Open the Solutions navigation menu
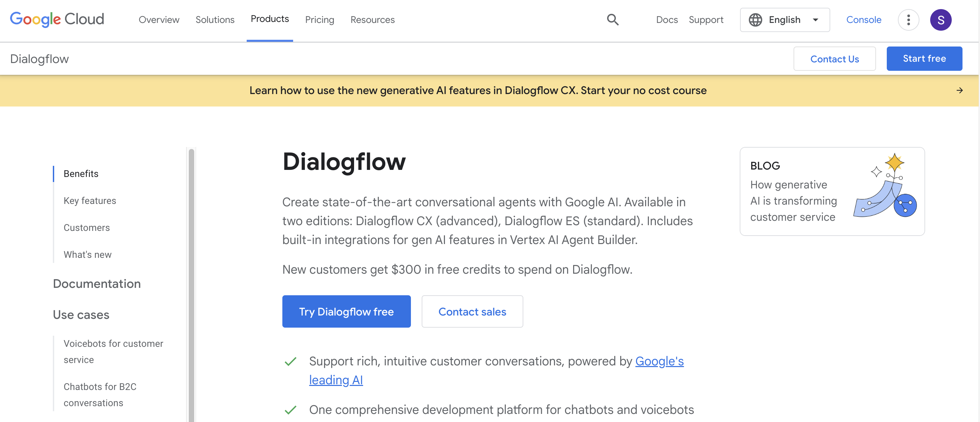 coord(215,20)
